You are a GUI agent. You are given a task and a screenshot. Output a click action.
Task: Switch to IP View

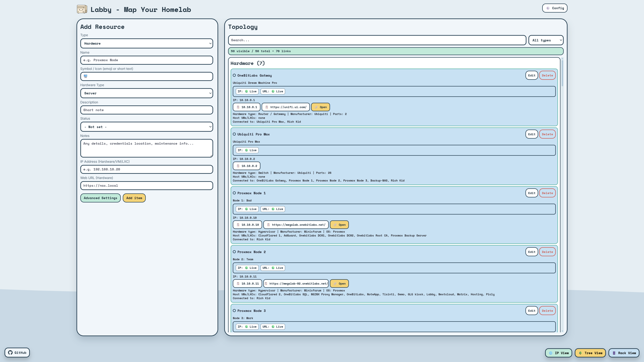point(558,353)
